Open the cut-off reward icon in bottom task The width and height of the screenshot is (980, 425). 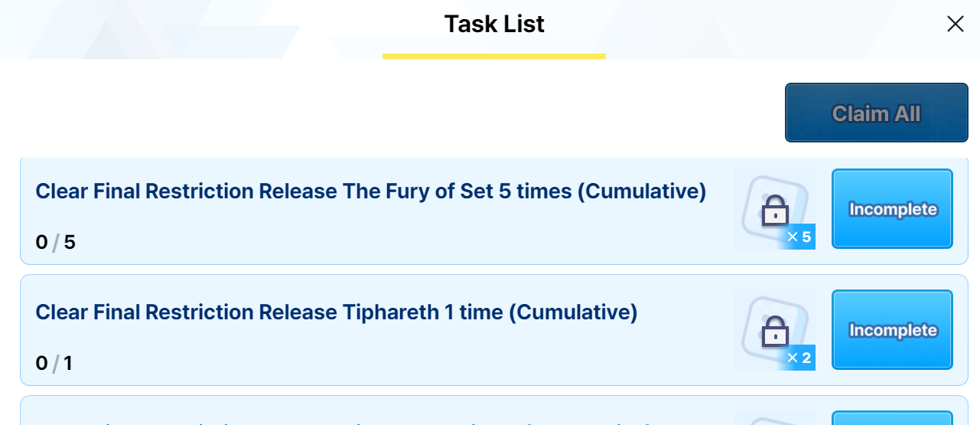[775, 418]
